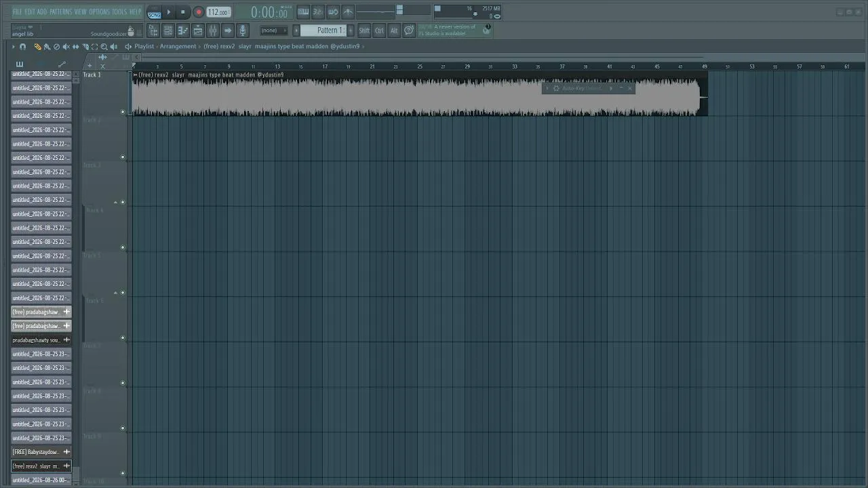Click the icon right of Alt button

(x=409, y=30)
